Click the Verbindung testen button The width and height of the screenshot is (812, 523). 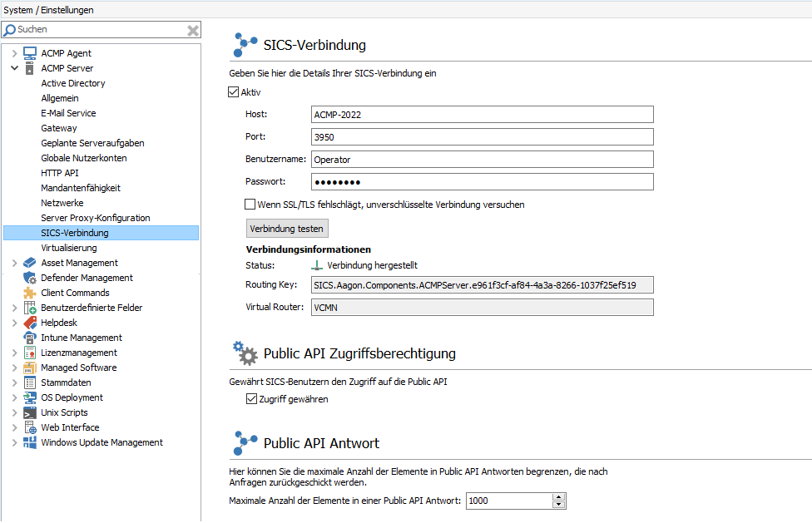[x=287, y=228]
